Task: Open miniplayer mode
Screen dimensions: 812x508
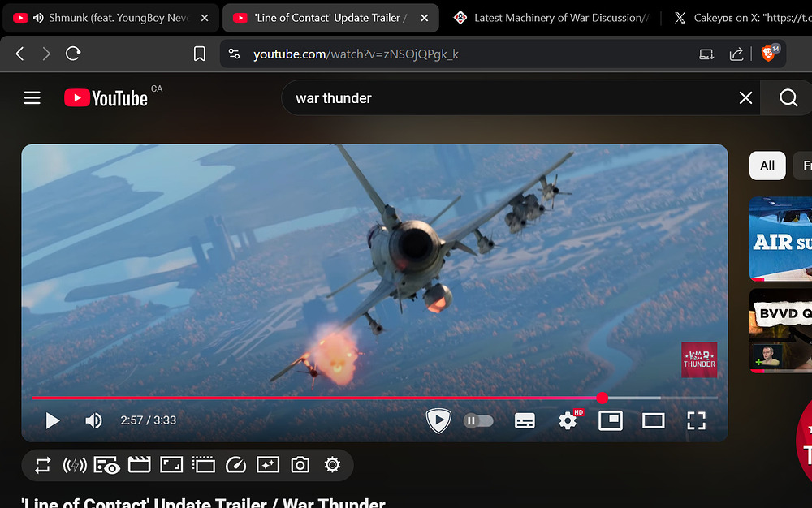Action: [x=610, y=420]
